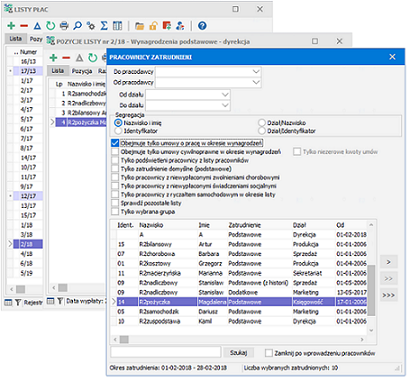Open gear settings icon in LISTY PŁAC toolbar
The image size is (410, 381).
tap(91, 26)
